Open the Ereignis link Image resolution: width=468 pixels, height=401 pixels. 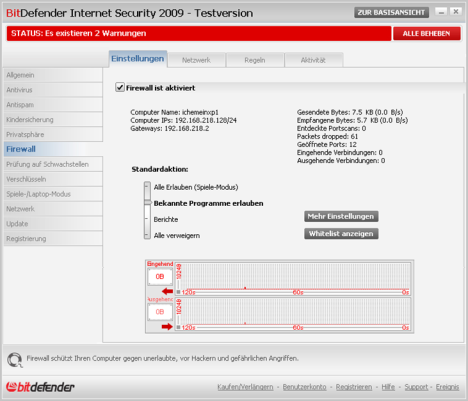point(447,387)
